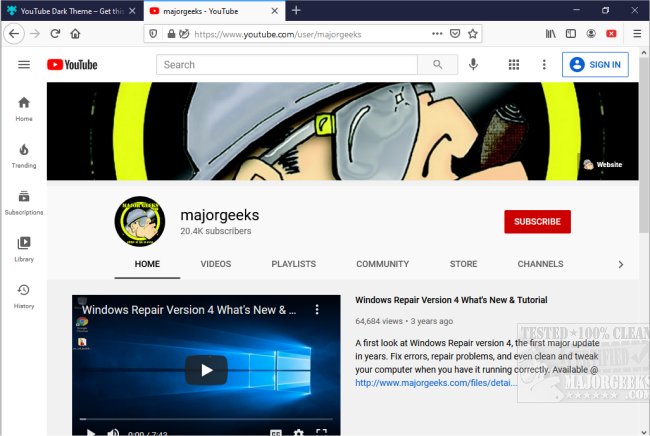Open History in sidebar

tap(24, 296)
